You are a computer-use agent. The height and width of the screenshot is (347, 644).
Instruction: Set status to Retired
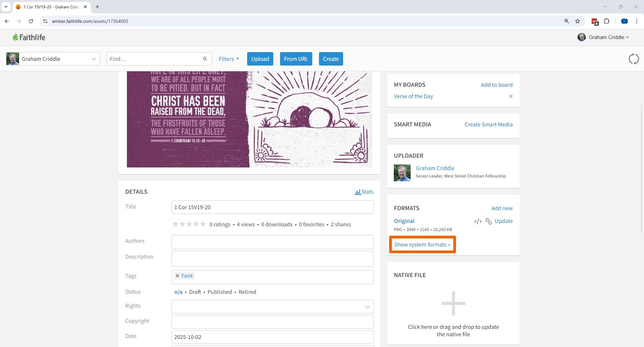point(247,292)
